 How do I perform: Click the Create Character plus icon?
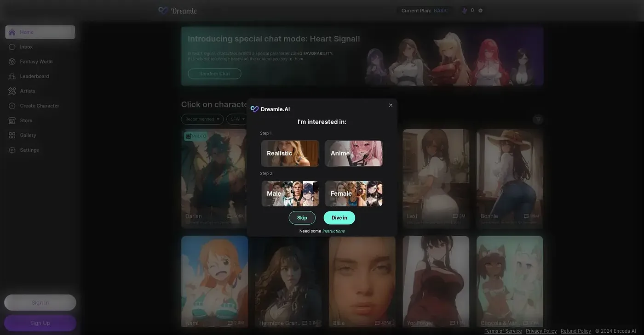pyautogui.click(x=12, y=106)
